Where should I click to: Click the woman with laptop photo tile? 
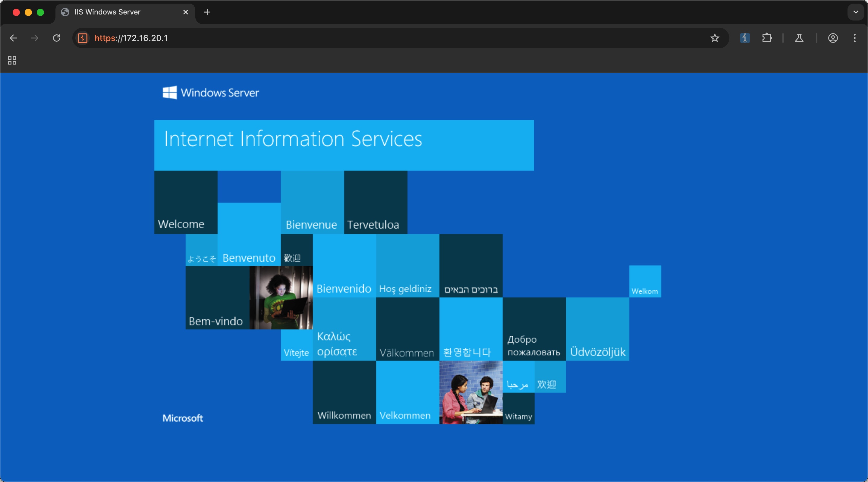point(281,297)
